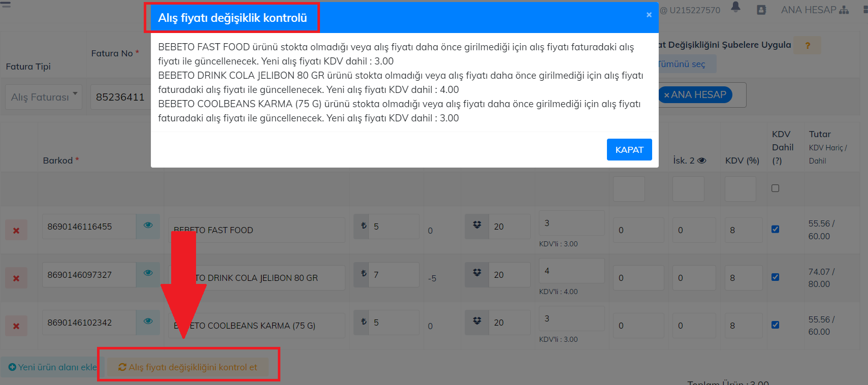Open the contact book icon in header
The image size is (868, 385).
(x=761, y=10)
